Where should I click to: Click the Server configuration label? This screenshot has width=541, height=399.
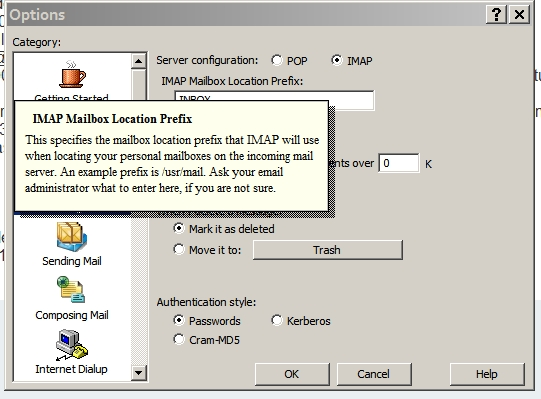point(207,60)
